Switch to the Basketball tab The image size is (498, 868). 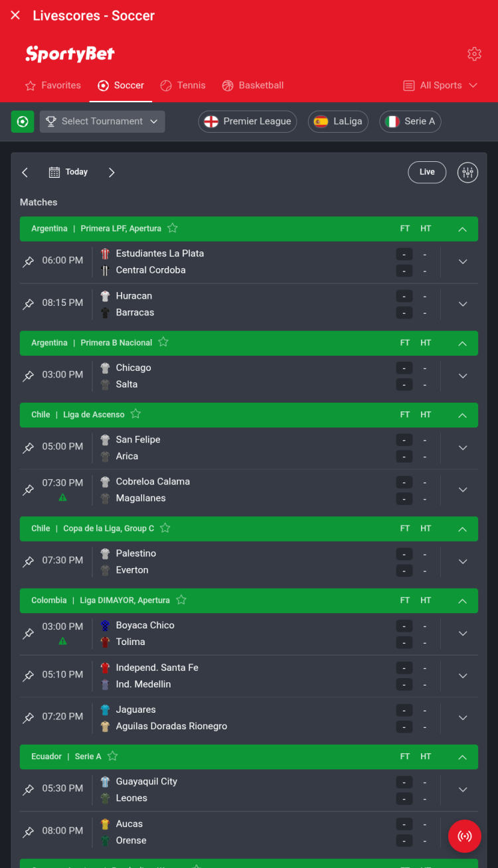pyautogui.click(x=253, y=86)
